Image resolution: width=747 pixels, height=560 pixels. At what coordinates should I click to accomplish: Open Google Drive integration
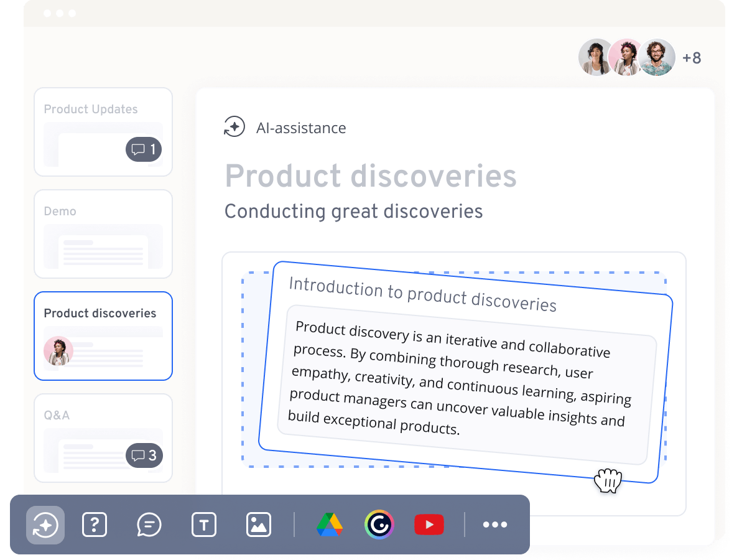click(330, 525)
